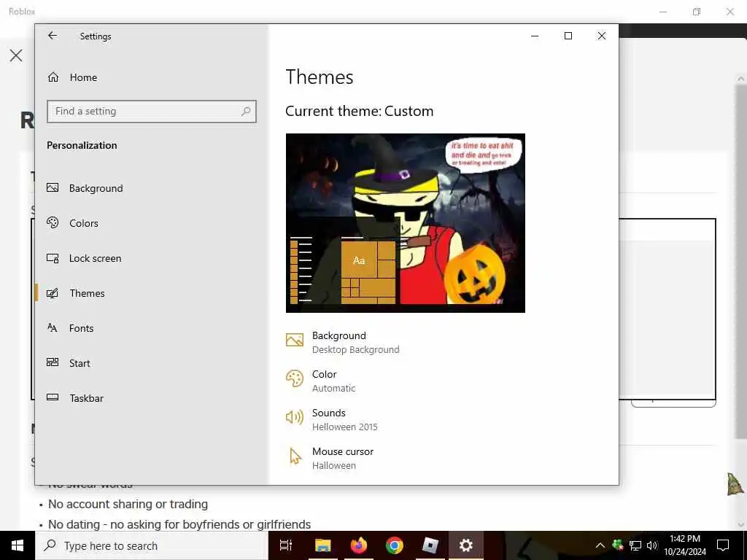
Task: Click the theme Sounds speaker icon
Action: 295,417
